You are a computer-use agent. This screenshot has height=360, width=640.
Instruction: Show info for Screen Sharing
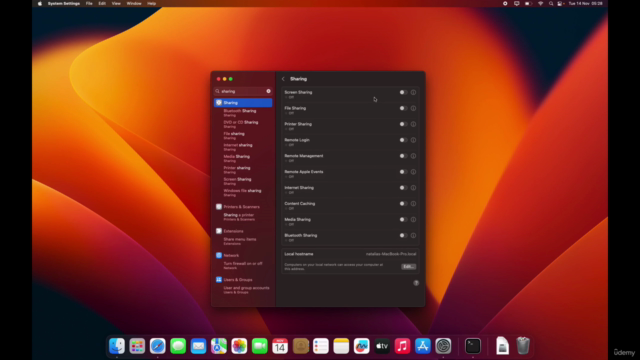pyautogui.click(x=413, y=92)
